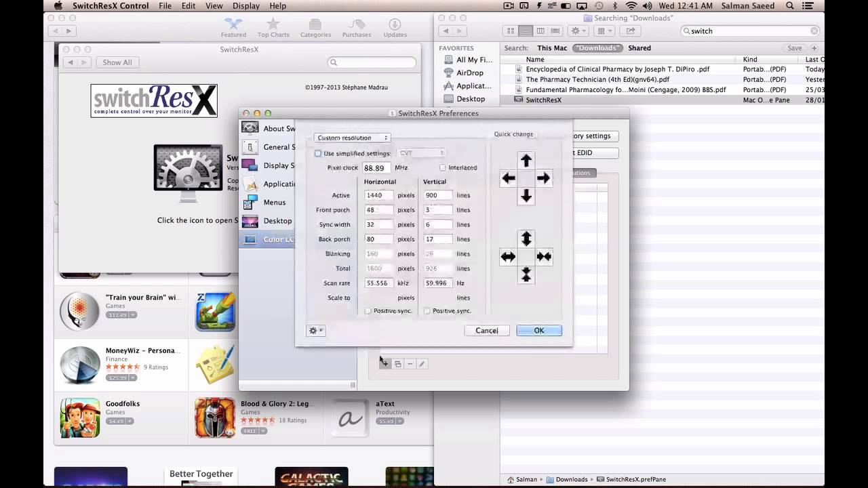Select This Mac search scope
This screenshot has height=488, width=868.
(x=552, y=48)
